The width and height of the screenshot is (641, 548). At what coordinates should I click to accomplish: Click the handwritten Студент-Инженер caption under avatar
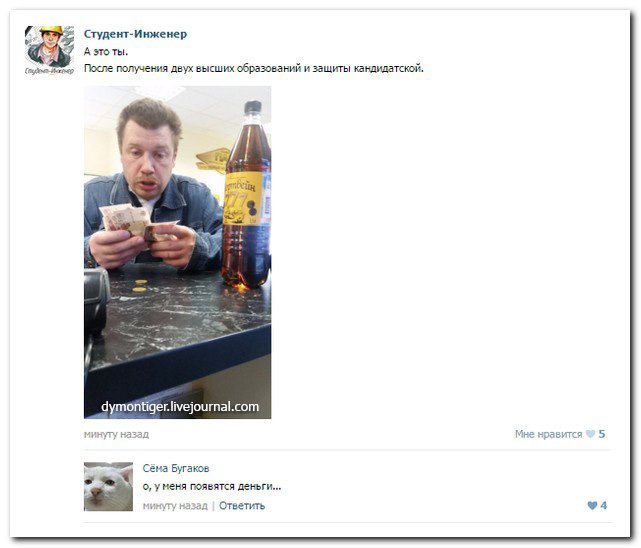pos(49,71)
